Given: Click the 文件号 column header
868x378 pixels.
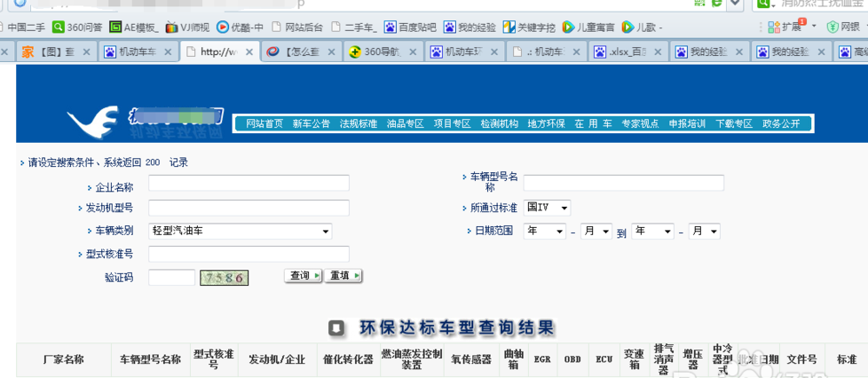Looking at the screenshot, I should click(802, 359).
